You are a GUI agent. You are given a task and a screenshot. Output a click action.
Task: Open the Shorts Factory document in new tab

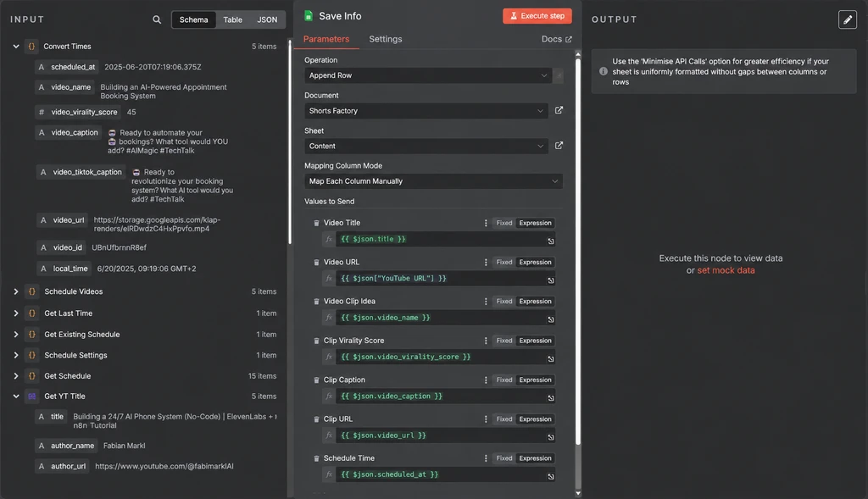559,111
